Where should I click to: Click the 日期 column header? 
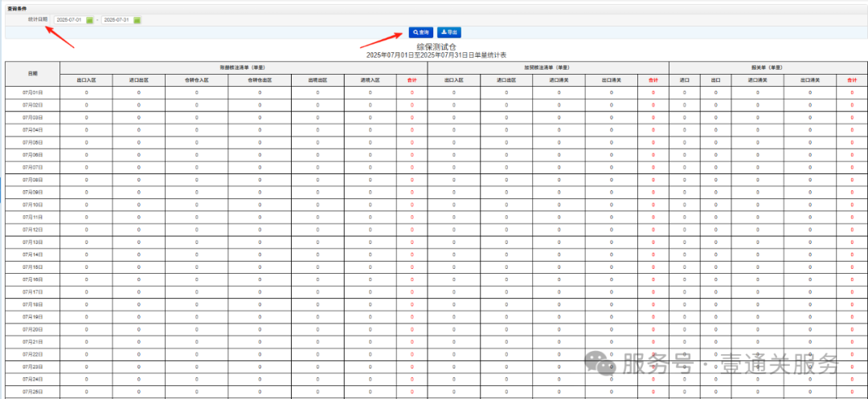[x=32, y=73]
